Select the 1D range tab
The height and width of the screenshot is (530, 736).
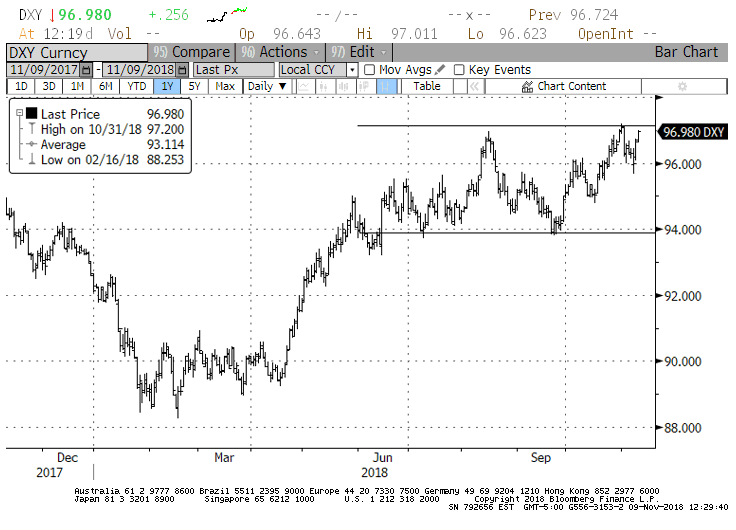(21, 87)
